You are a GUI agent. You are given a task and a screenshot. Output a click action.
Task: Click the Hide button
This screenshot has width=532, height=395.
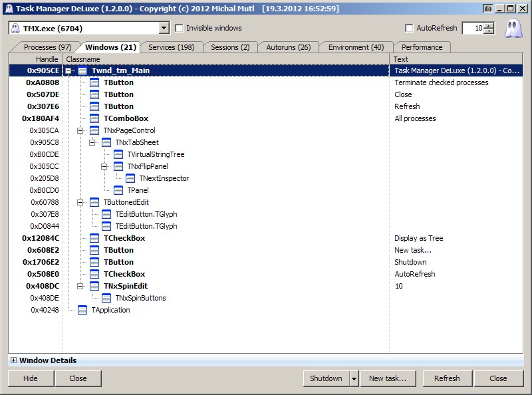coord(31,379)
